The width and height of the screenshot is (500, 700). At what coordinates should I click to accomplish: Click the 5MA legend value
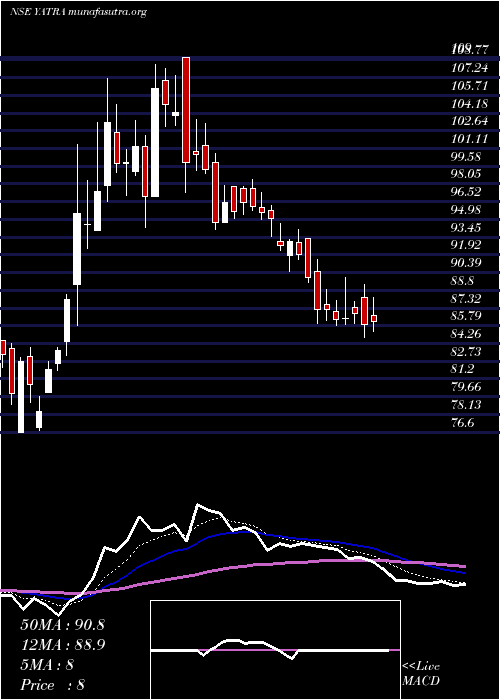47,665
